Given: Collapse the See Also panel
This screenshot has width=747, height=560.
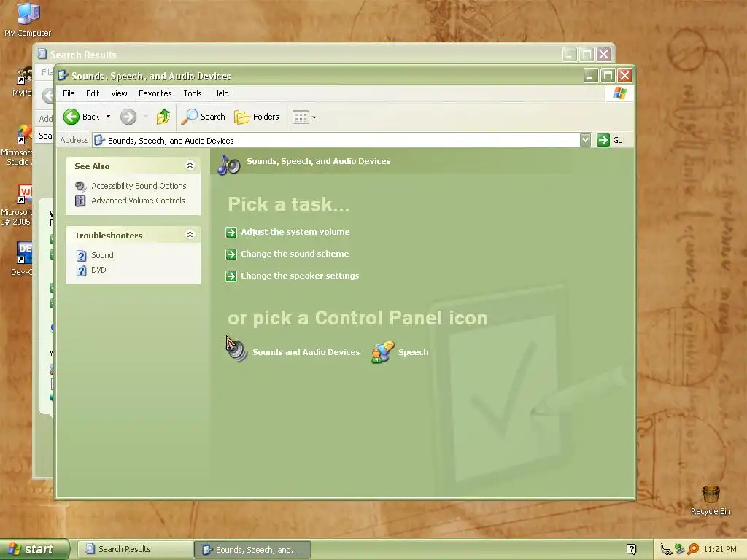Looking at the screenshot, I should tap(190, 166).
